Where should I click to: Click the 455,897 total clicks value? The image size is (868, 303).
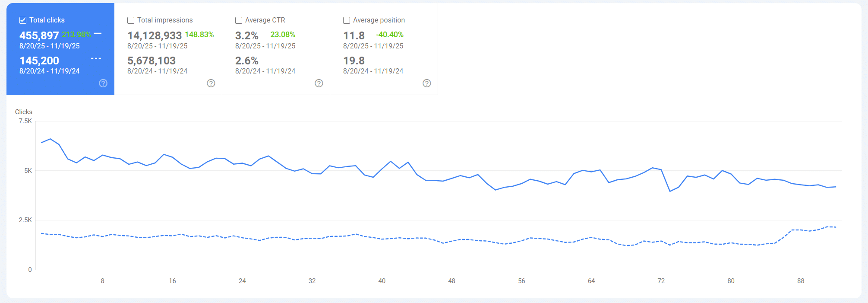pyautogui.click(x=39, y=35)
